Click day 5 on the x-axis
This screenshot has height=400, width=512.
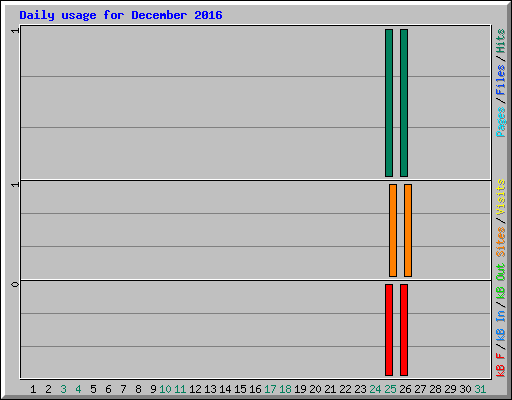(93, 389)
